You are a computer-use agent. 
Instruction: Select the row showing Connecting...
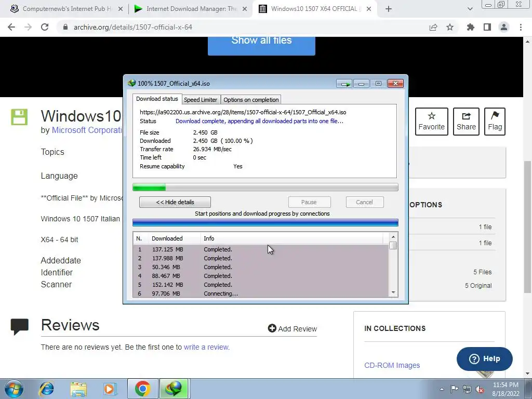coord(261,294)
